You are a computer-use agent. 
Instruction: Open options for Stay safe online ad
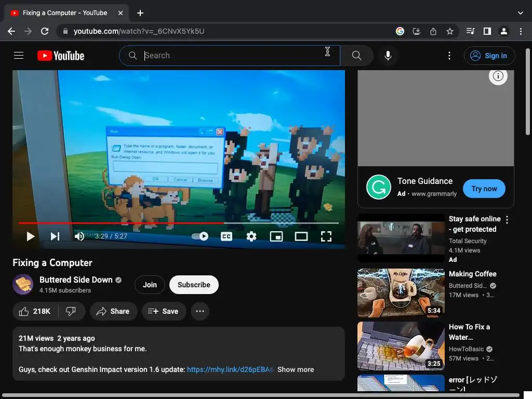pos(507,220)
